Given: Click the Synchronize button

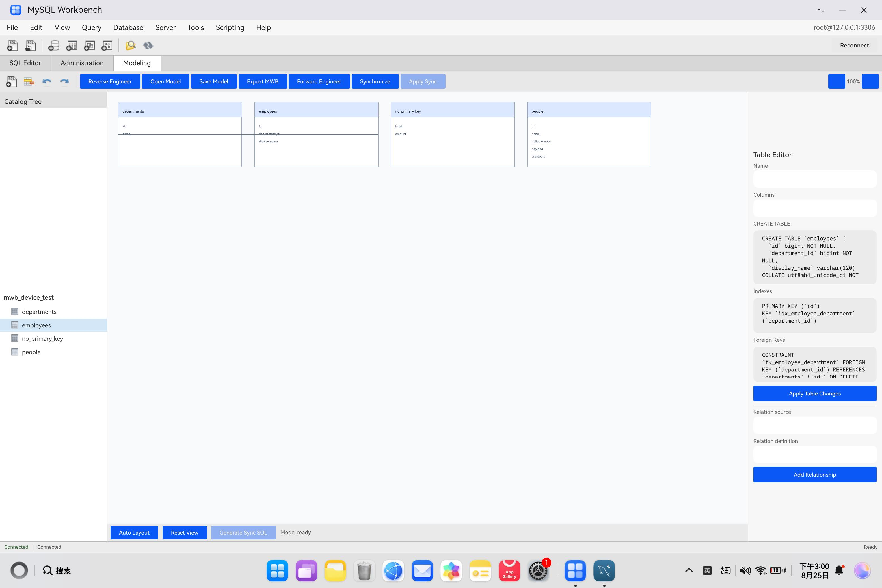Looking at the screenshot, I should click(375, 81).
